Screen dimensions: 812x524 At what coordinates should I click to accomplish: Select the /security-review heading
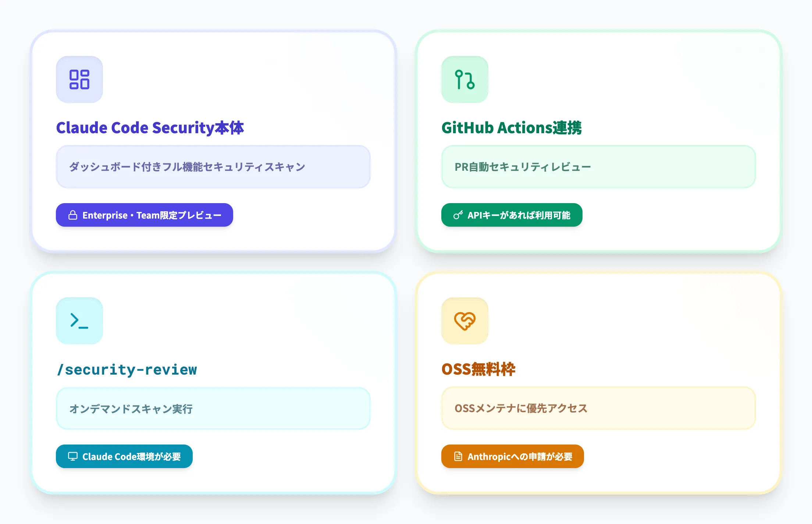[x=127, y=369]
